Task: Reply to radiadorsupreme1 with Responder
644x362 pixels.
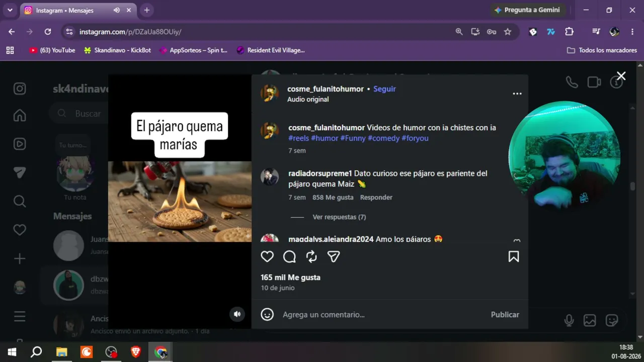Action: pyautogui.click(x=376, y=198)
